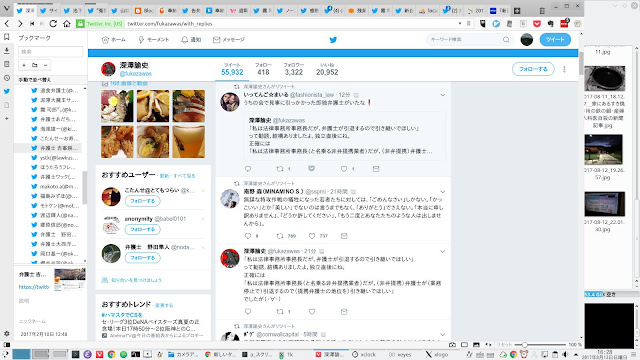
Task: Click the bookmark panel search field
Action: tap(51, 51)
